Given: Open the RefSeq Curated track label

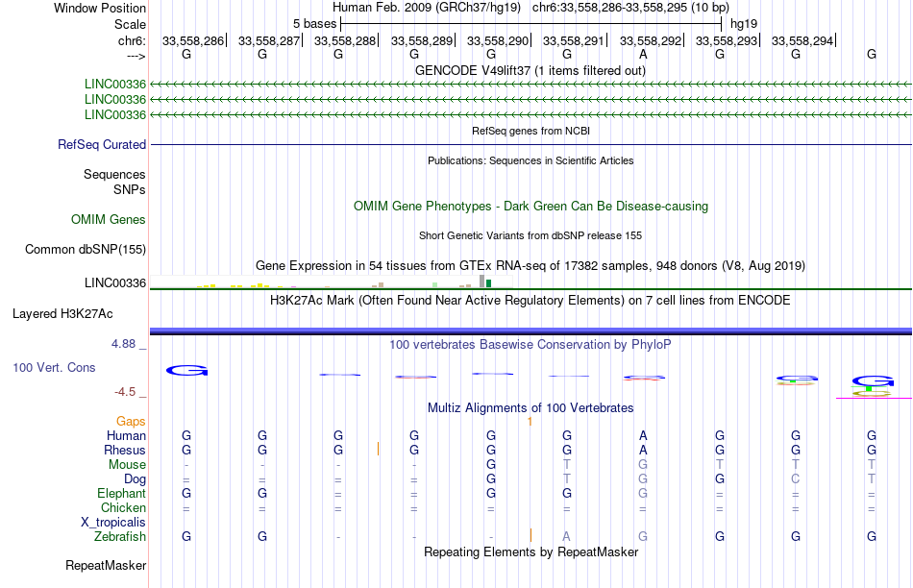Looking at the screenshot, I should [101, 144].
